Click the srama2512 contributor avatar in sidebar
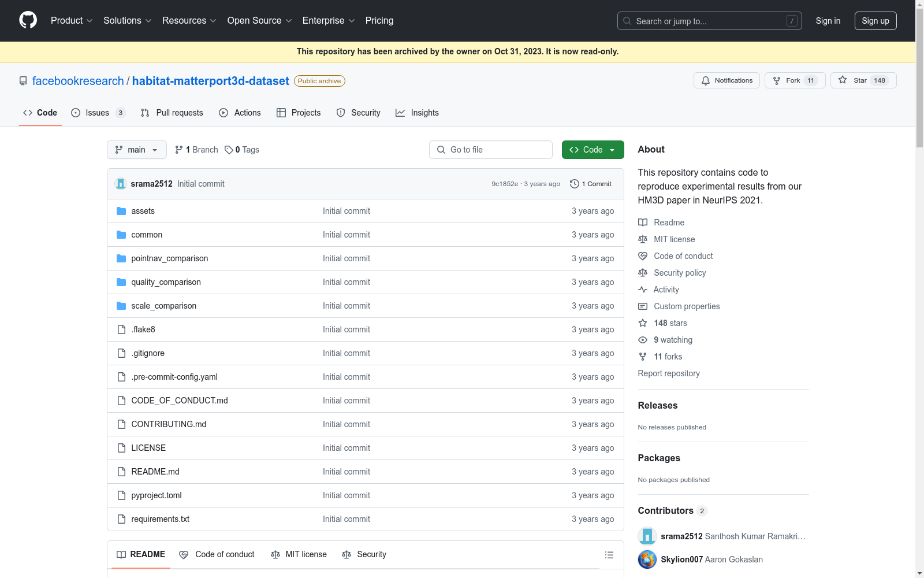Viewport: 924px width, 578px height. point(647,536)
